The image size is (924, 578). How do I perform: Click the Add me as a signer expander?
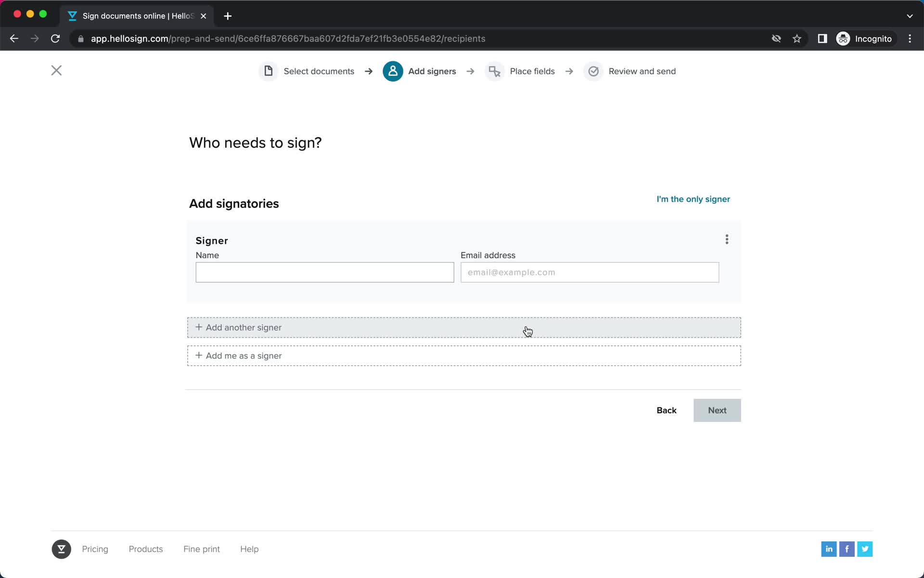pyautogui.click(x=463, y=355)
